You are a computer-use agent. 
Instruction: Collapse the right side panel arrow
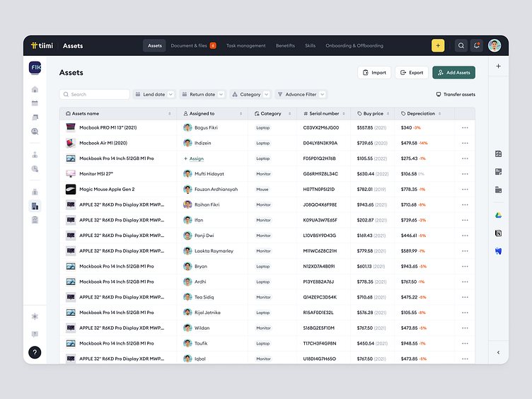click(x=498, y=352)
